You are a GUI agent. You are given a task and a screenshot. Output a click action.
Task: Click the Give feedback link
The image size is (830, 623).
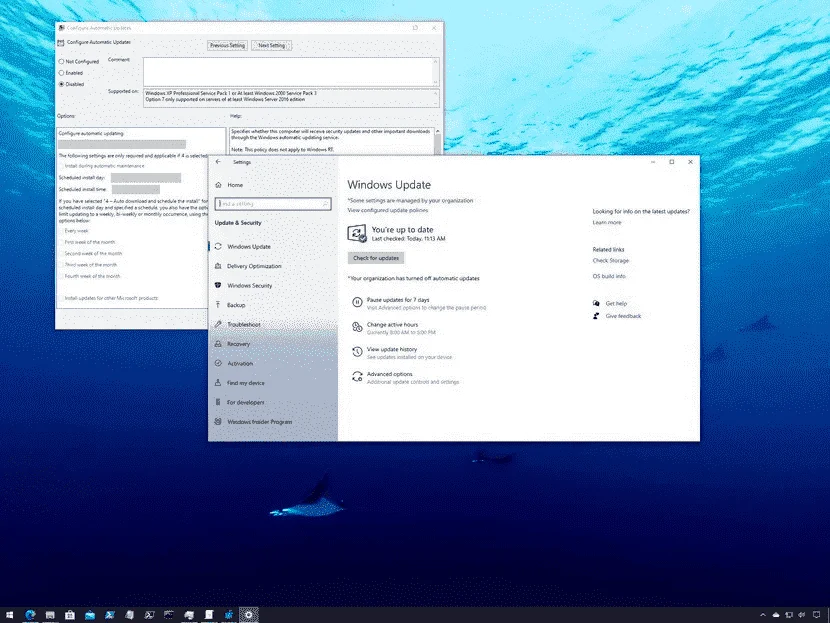tap(623, 316)
